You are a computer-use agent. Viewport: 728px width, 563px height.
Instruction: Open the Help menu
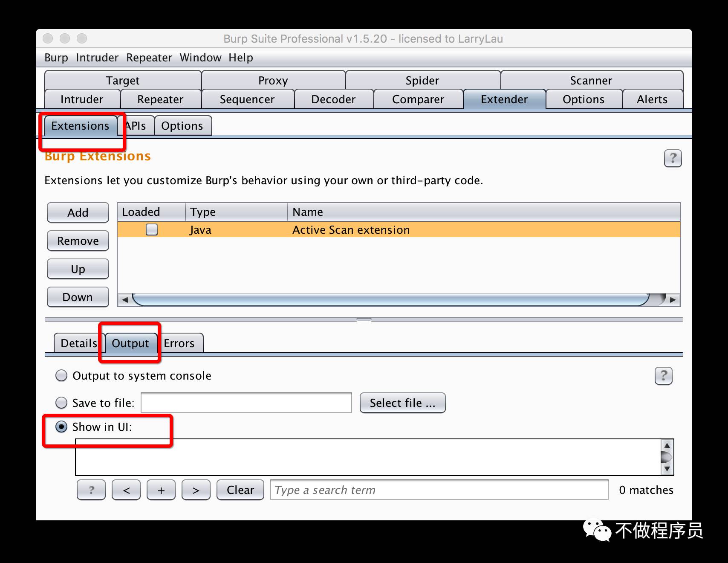click(241, 58)
